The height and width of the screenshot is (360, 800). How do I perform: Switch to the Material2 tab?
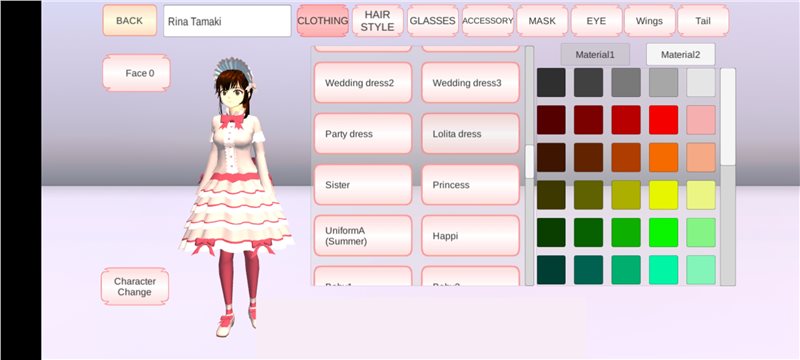681,55
